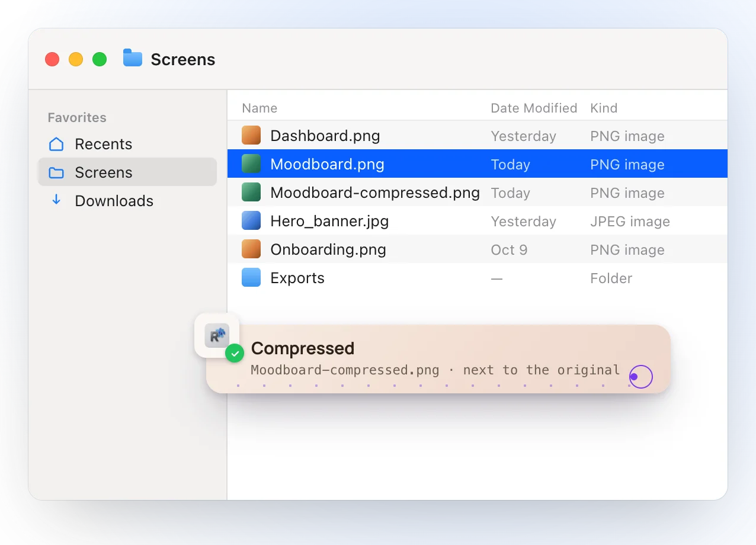Click Yesterday date in the Dashboard.png row

[x=523, y=136]
